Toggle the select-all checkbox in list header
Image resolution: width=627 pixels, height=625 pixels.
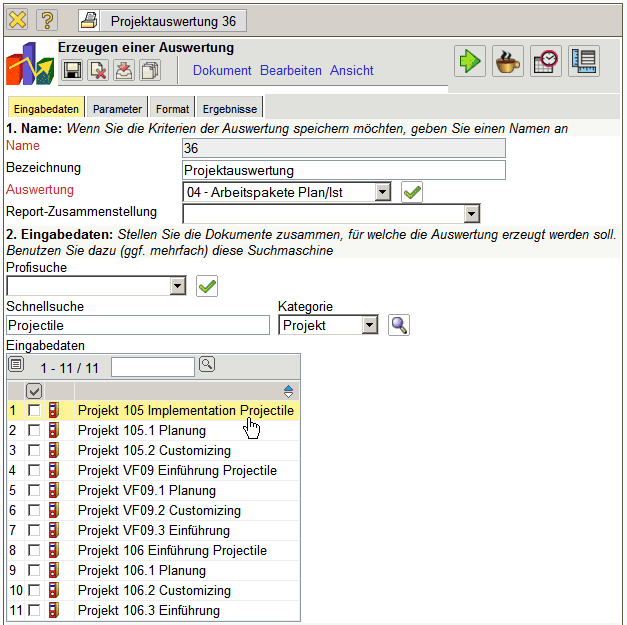[x=35, y=391]
